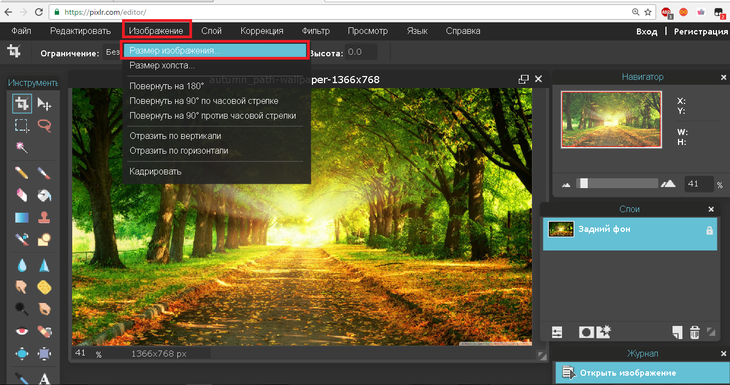Viewport: 730px width, 385px height.
Task: Adjust the Navigator zoom slider
Action: (584, 183)
